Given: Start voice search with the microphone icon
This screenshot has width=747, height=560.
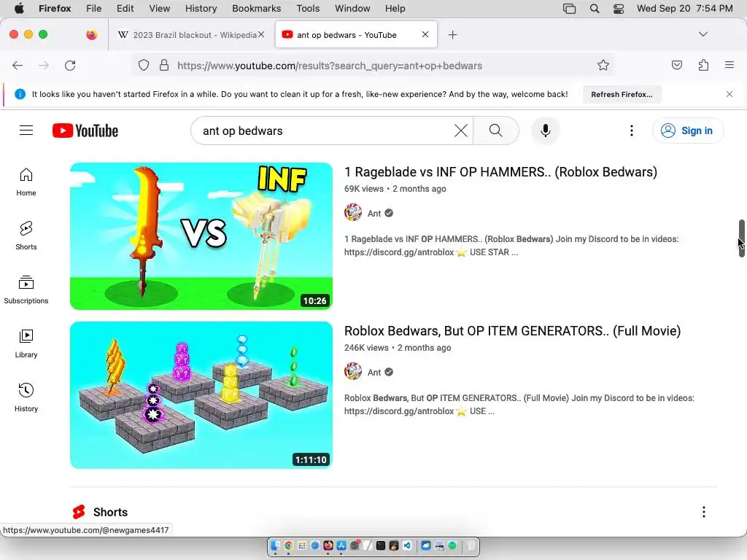Looking at the screenshot, I should point(546,131).
